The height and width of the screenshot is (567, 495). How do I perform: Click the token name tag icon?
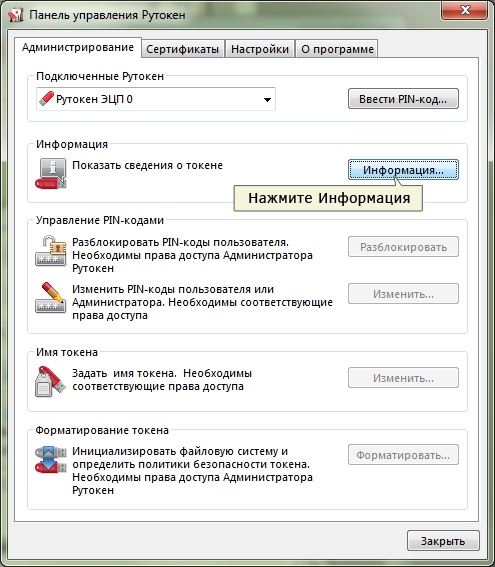pyautogui.click(x=51, y=381)
